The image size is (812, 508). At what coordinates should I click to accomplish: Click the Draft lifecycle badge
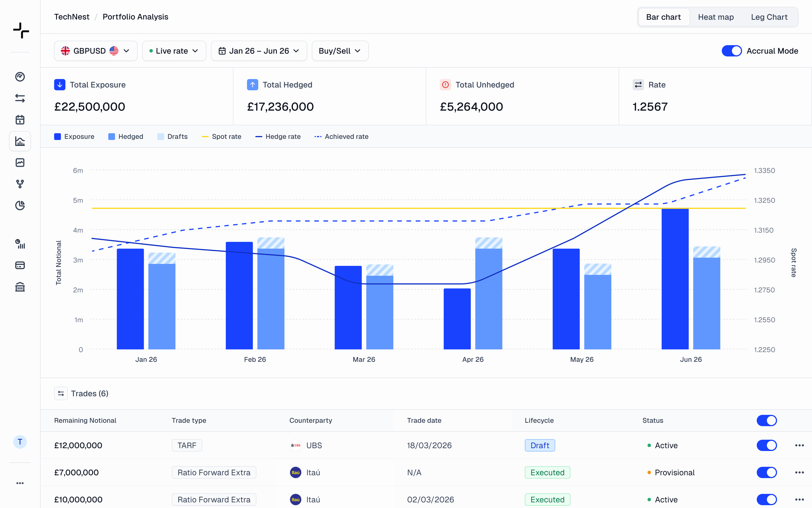click(540, 446)
